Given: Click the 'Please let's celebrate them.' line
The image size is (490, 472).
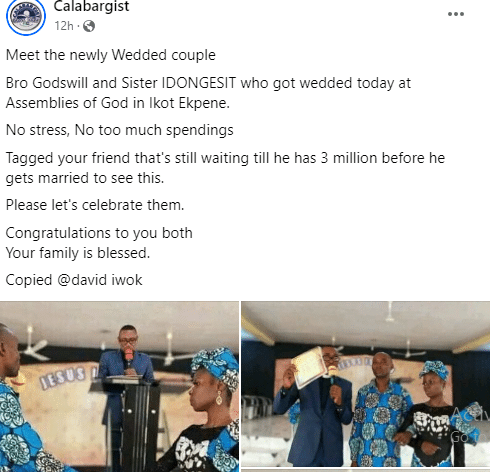Looking at the screenshot, I should point(95,205).
